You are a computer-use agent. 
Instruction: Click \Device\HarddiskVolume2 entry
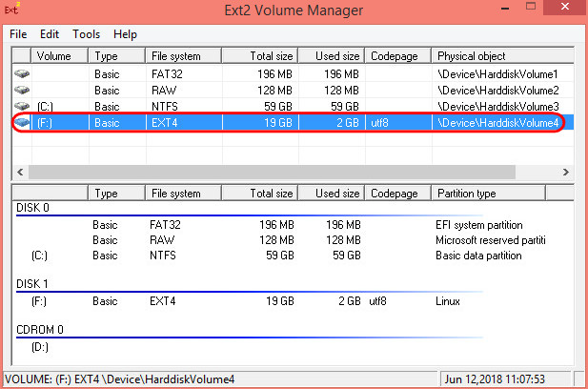tap(498, 91)
